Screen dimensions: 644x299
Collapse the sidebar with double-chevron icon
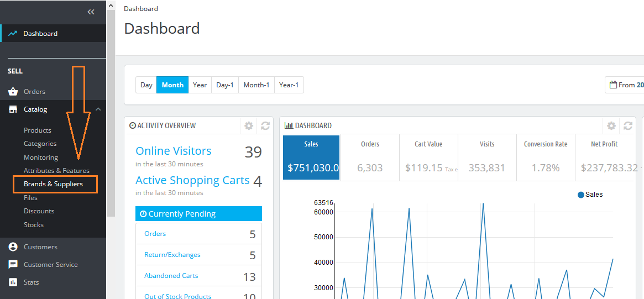[x=91, y=12]
